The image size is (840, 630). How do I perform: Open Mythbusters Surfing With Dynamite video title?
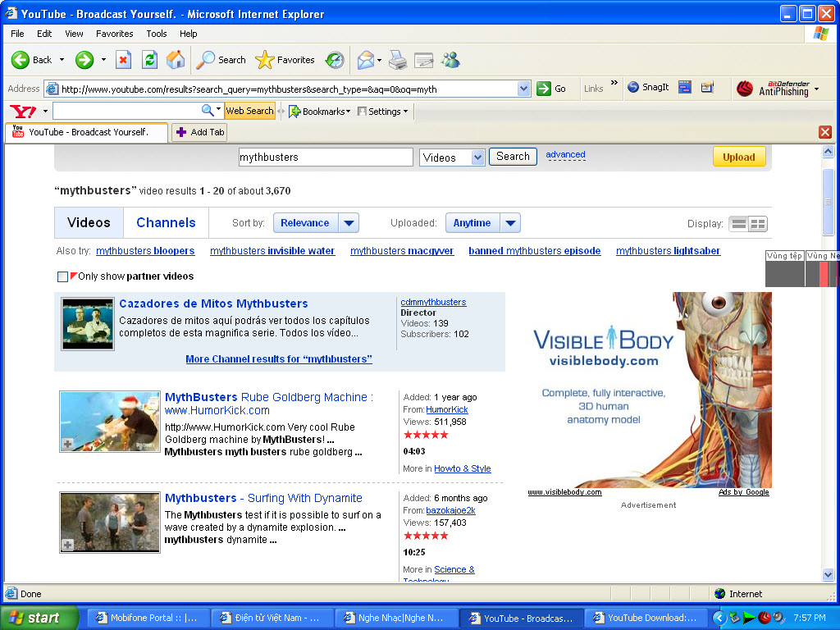[x=263, y=498]
